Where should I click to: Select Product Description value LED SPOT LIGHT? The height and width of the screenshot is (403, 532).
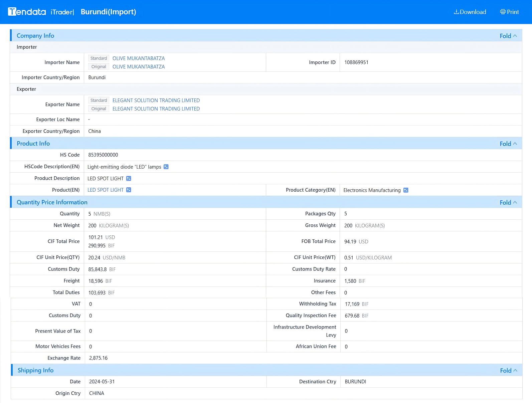click(x=106, y=178)
